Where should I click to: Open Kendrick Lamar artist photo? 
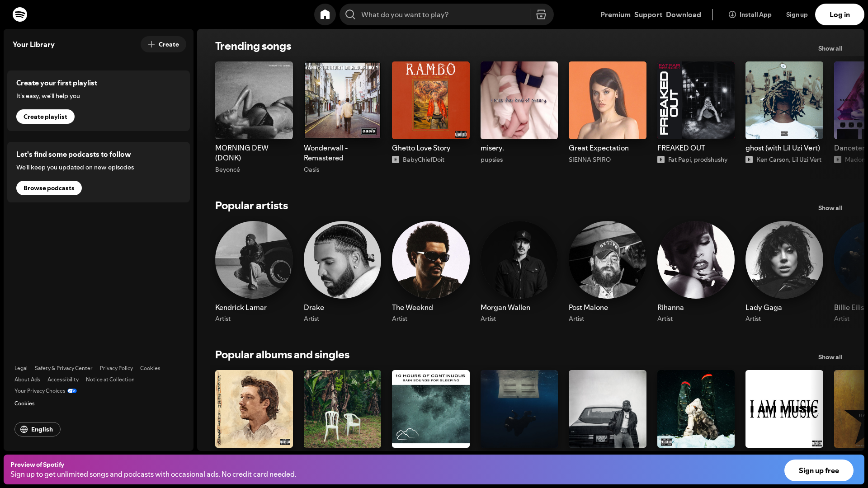point(254,260)
